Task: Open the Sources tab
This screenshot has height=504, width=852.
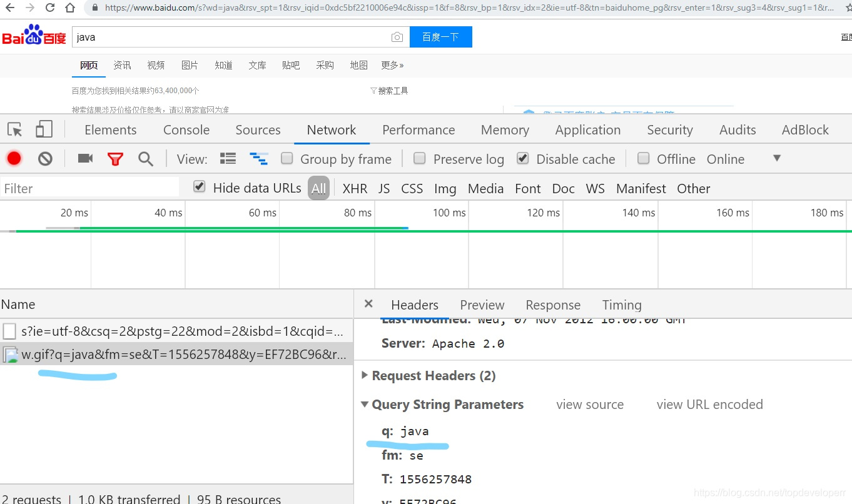Action: pyautogui.click(x=258, y=130)
